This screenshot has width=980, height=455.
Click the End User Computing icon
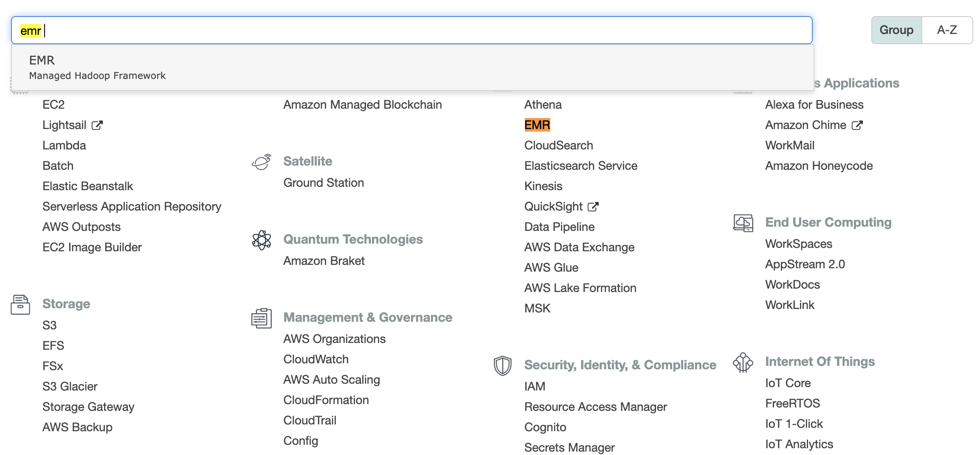(743, 223)
